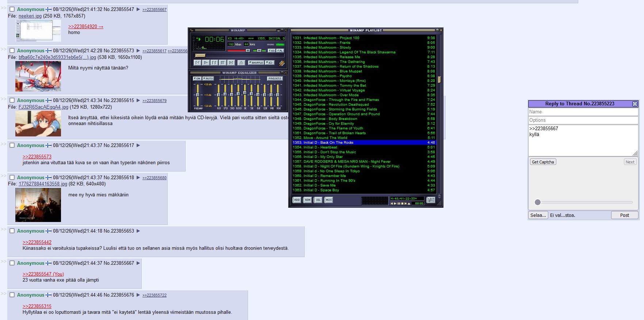The height and width of the screenshot is (320, 644).
Task: Click the captcha slider knob in reply form
Action: tap(537, 202)
